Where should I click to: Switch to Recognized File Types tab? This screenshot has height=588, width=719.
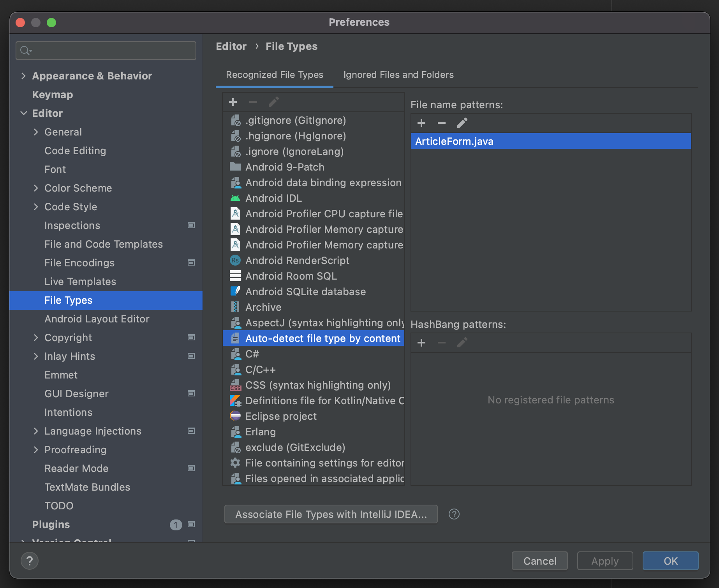point(274,74)
